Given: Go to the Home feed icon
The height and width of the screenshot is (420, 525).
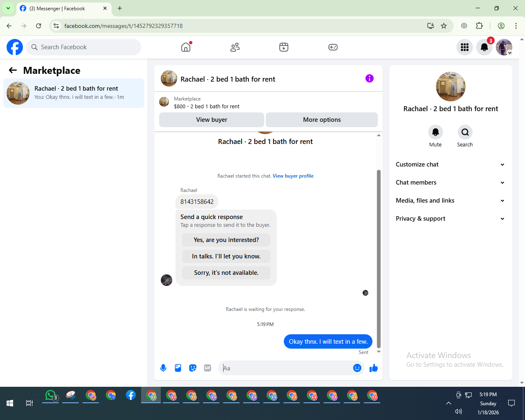Looking at the screenshot, I should [x=186, y=47].
